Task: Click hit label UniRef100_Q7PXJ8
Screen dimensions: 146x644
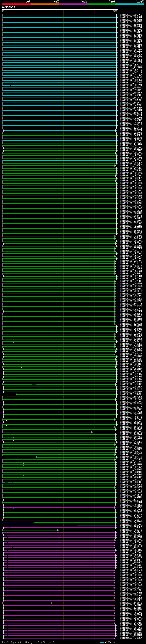Action: point(131,125)
